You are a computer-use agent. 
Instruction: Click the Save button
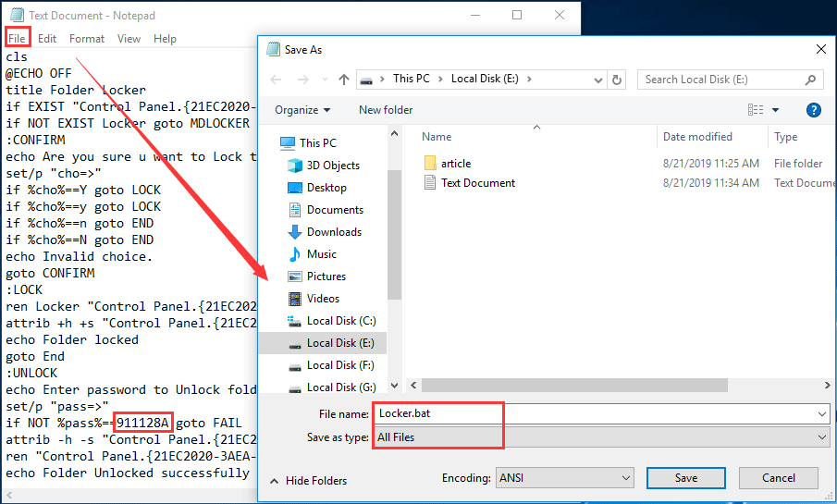tap(686, 478)
